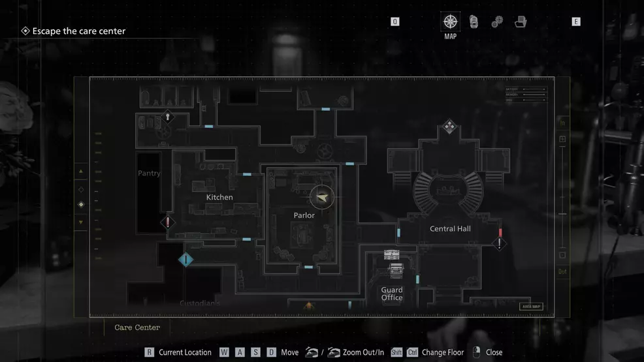Select the upper hollow diamond floor indicator
This screenshot has width=644, height=362.
[x=81, y=189]
